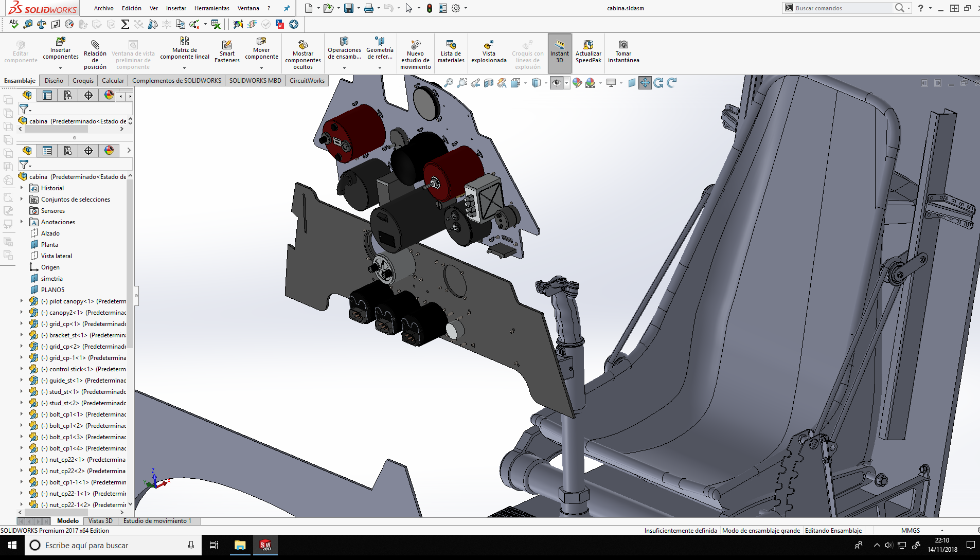The height and width of the screenshot is (560, 980).
Task: Switch to Estudio de movimiento 1 tab
Action: 157,521
